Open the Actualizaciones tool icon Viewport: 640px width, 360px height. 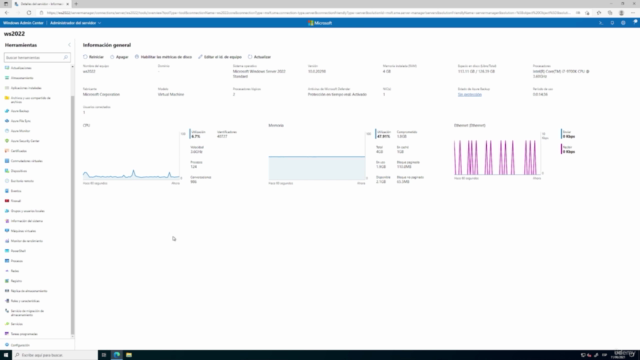(7, 68)
